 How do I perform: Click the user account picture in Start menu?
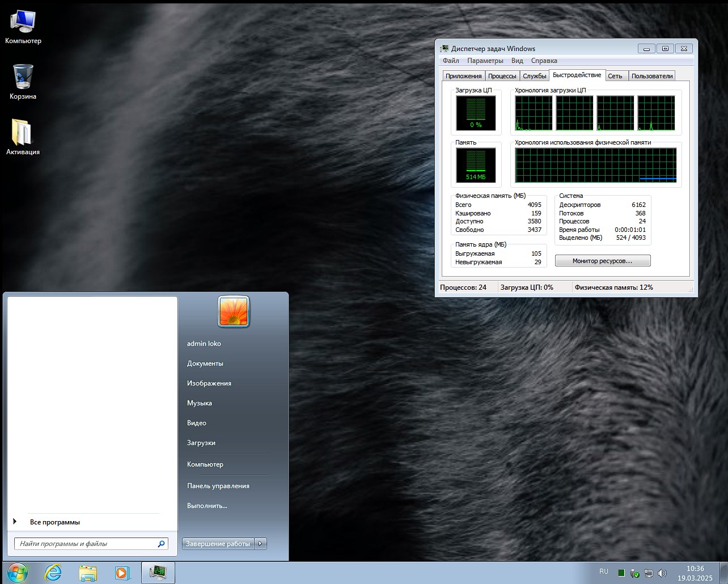234,311
